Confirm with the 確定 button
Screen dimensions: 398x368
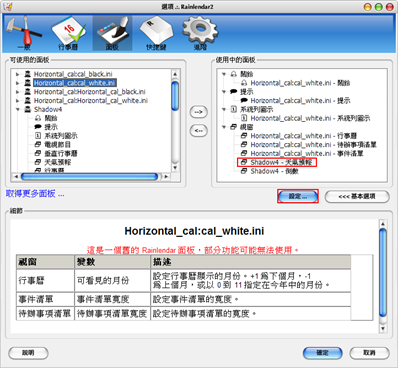[x=322, y=353]
